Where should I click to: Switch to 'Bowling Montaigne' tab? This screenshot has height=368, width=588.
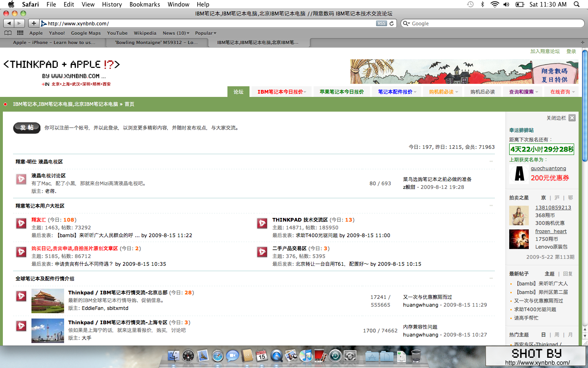(156, 42)
